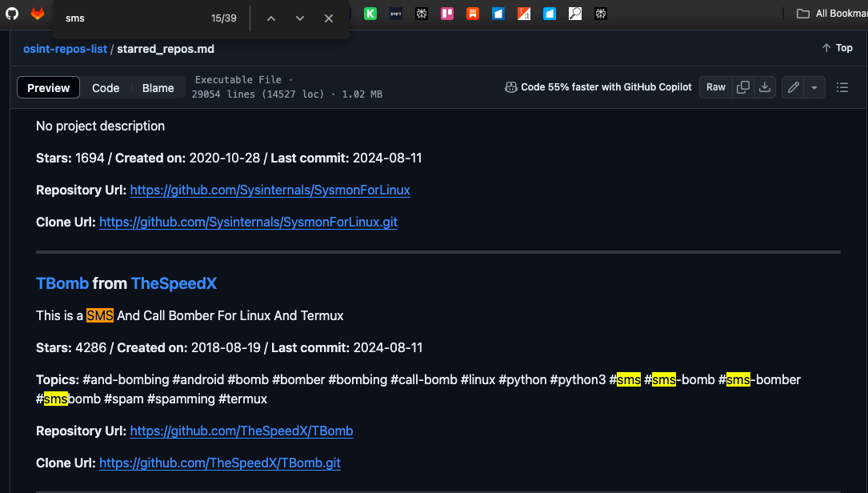Open the magnifying glass bookmark icon
Screen dimensions: 868x493
(575, 14)
